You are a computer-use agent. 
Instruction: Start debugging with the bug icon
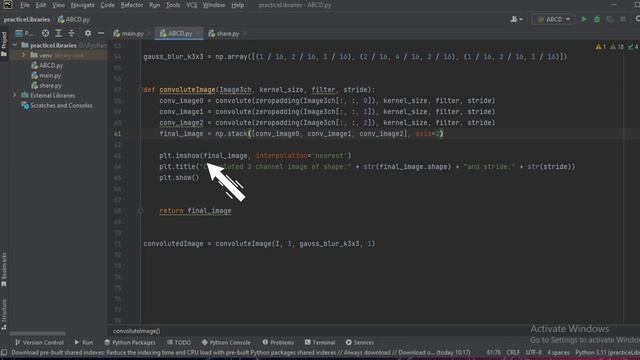[x=597, y=19]
